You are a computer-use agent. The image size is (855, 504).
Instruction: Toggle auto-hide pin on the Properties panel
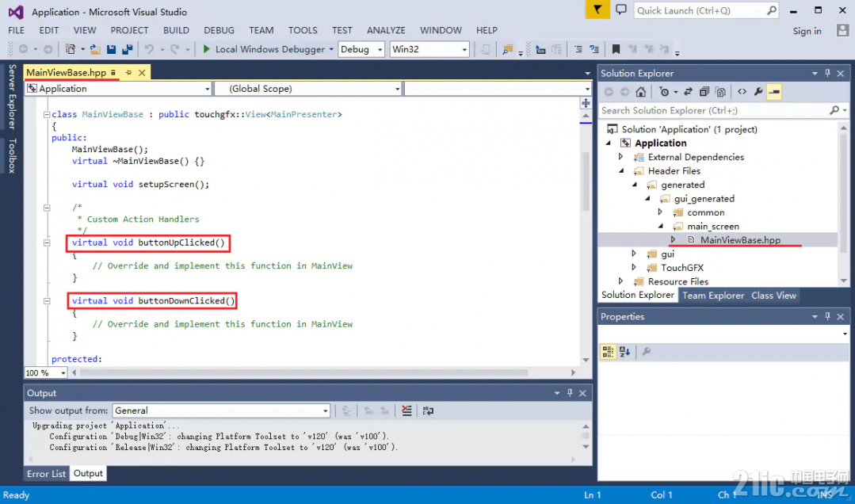(828, 316)
